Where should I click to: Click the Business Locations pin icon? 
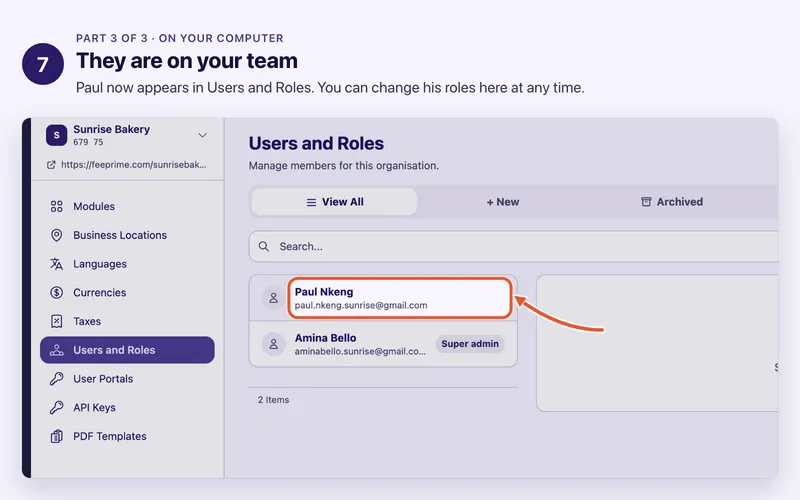pos(57,235)
